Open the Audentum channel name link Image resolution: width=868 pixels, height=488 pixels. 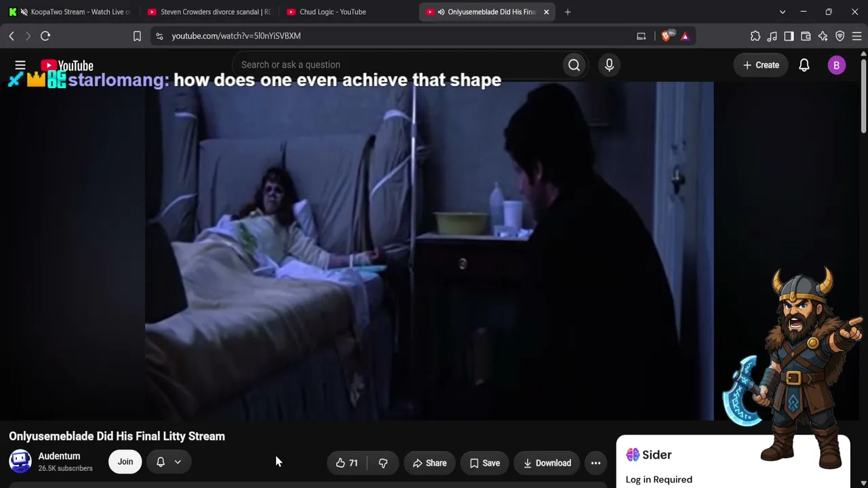coord(59,456)
